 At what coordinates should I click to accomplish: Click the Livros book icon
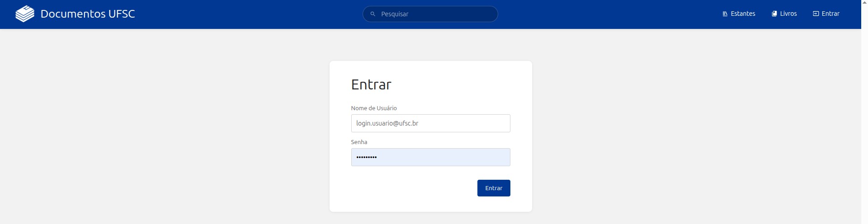[774, 14]
